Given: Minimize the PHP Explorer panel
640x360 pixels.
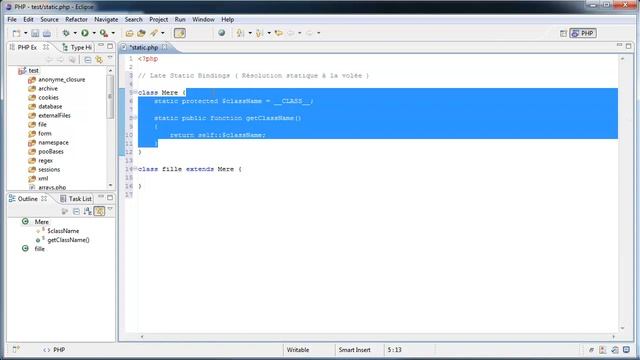Looking at the screenshot, I should (101, 46).
